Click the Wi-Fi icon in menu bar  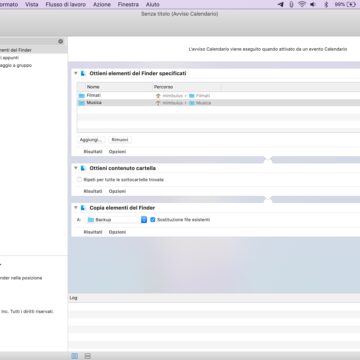pyautogui.click(x=302, y=4)
